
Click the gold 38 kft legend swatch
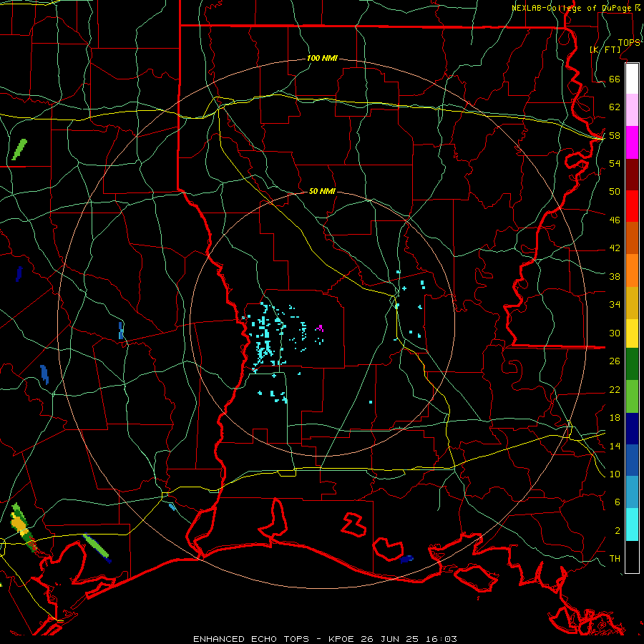pos(632,303)
